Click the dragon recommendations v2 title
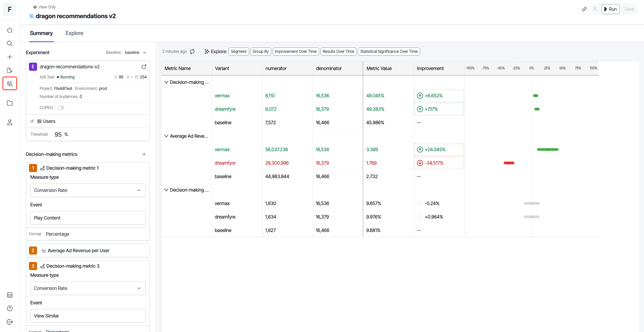Viewport: 644px width, 332px height. (x=76, y=16)
